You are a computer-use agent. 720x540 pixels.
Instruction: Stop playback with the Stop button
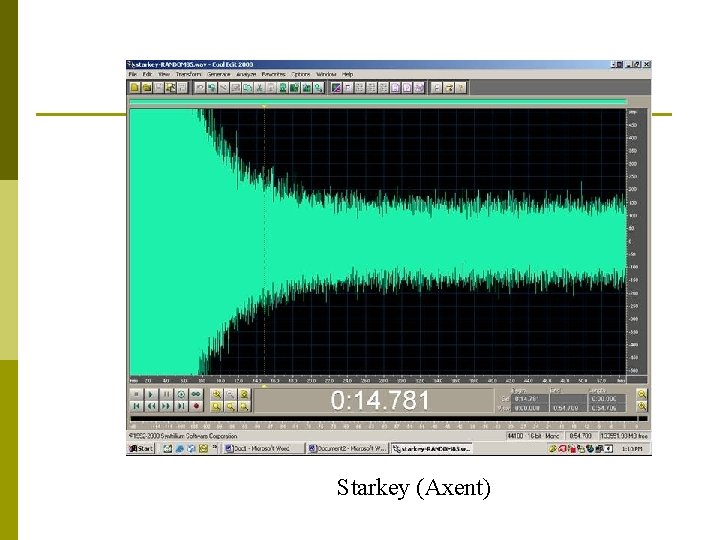coord(136,394)
